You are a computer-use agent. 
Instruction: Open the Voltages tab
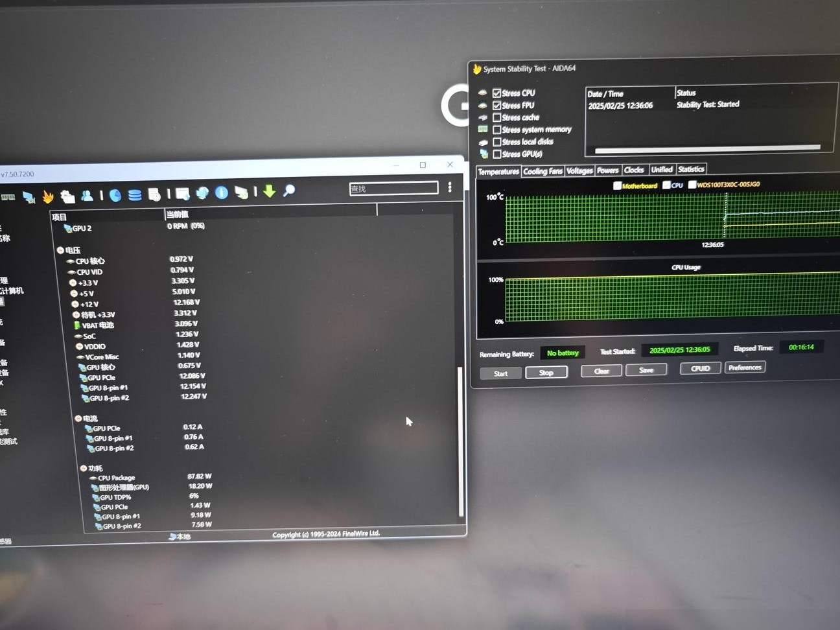coord(579,170)
